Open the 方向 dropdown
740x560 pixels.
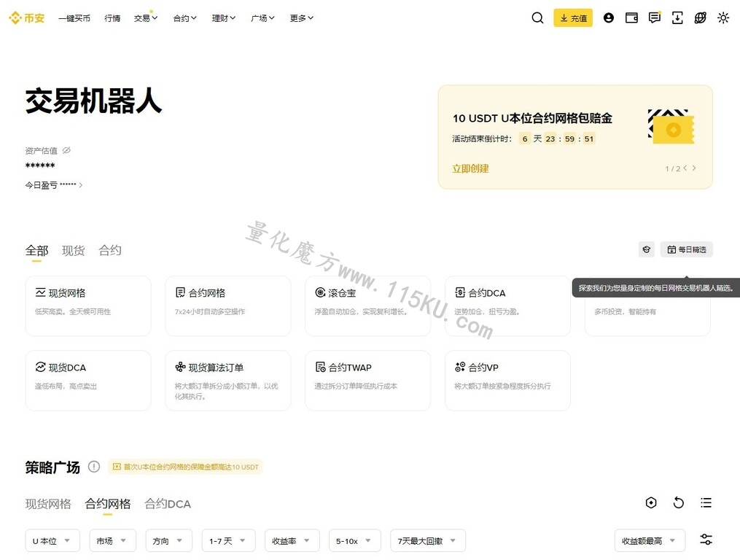tap(168, 540)
